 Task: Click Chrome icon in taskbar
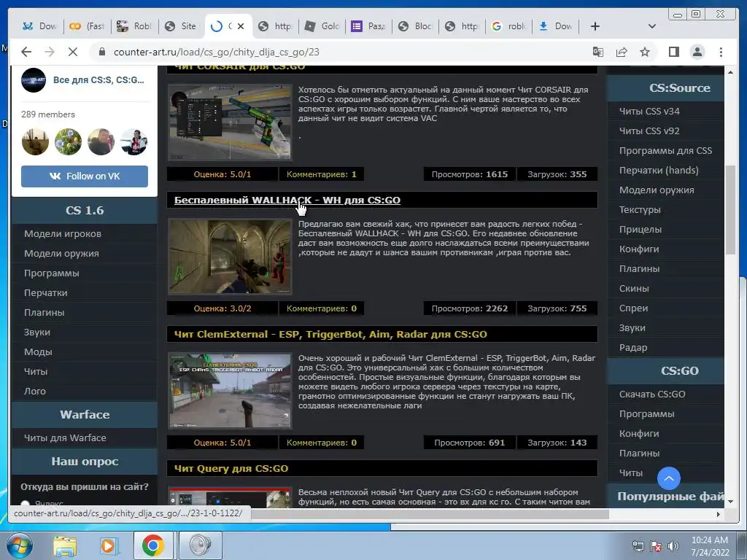click(153, 545)
